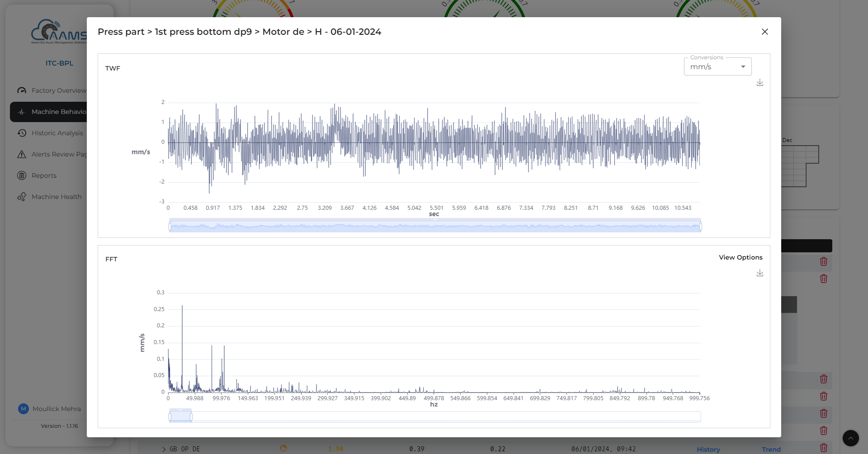Click the Machine Health gears icon
The height and width of the screenshot is (454, 868).
click(x=22, y=197)
